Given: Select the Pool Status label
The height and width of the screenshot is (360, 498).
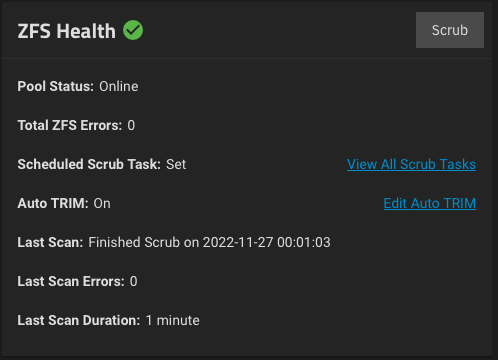Looking at the screenshot, I should [x=56, y=86].
